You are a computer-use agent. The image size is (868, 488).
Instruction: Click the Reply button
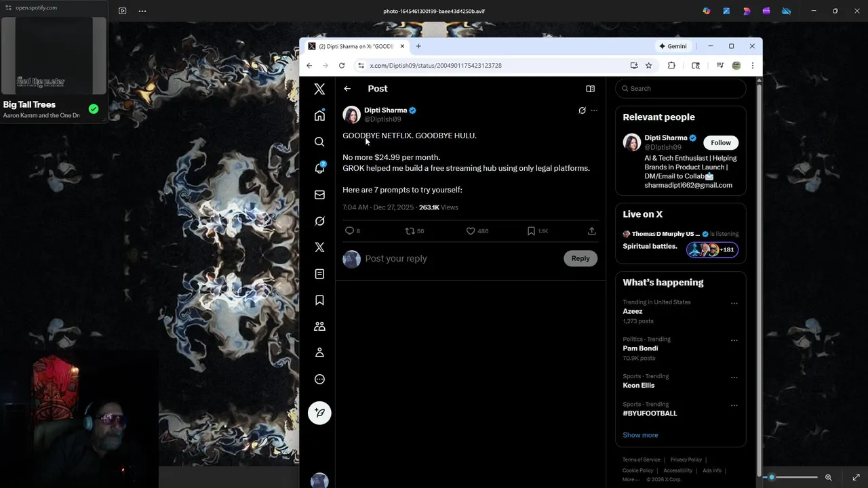[580, 258]
